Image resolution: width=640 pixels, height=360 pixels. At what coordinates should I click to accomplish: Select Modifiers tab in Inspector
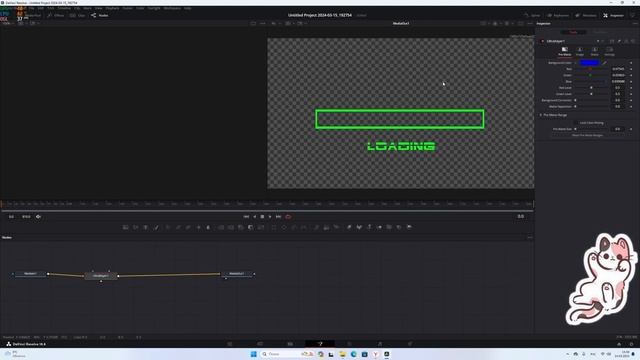[600, 32]
